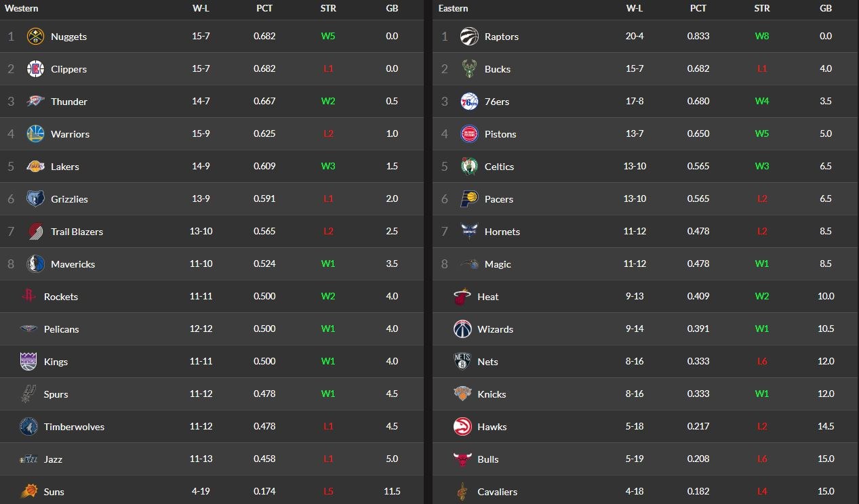Sort Western table by PCT column
Image resolution: width=859 pixels, height=504 pixels.
264,9
